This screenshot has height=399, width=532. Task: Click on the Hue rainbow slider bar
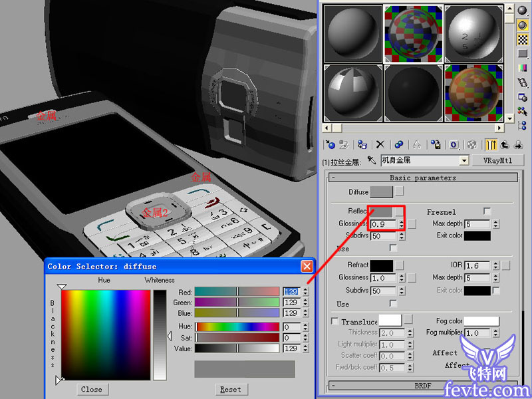coord(237,327)
